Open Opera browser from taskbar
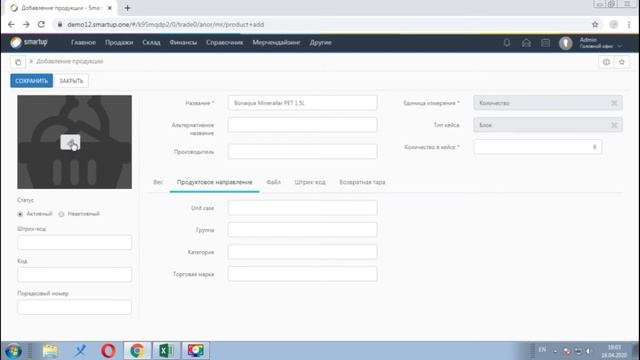The image size is (640, 360). tap(108, 351)
